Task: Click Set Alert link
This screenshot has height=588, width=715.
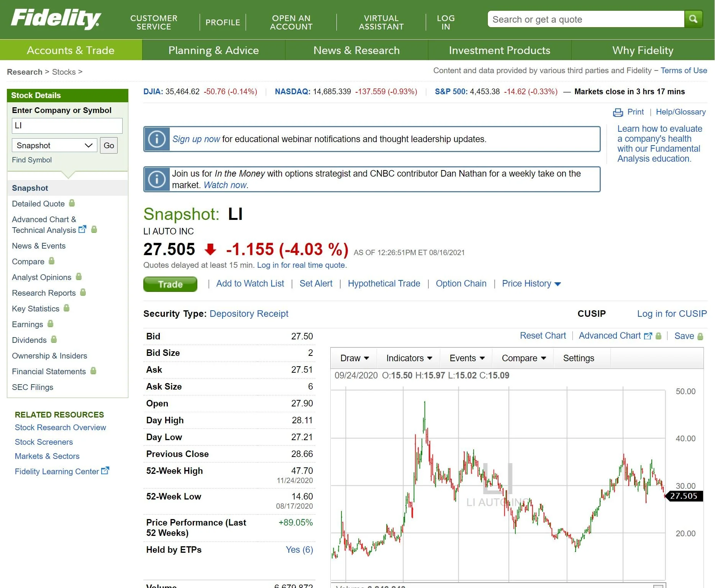Action: (x=316, y=283)
